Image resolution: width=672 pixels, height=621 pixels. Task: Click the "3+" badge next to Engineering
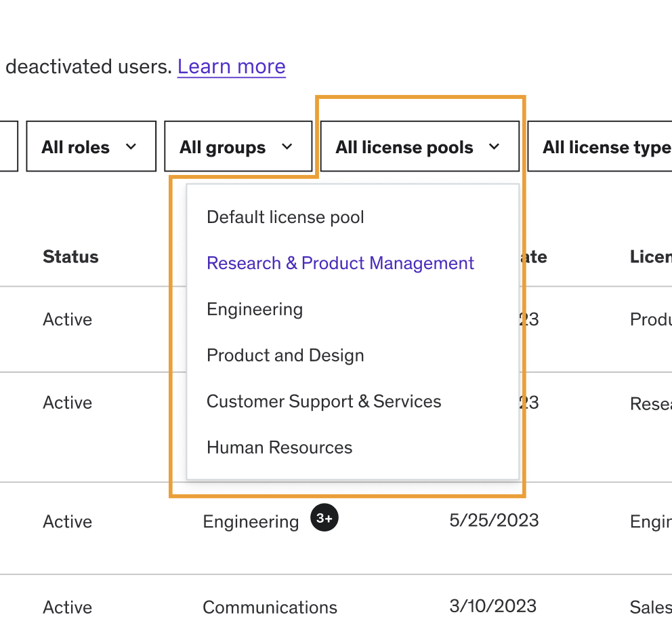(x=324, y=518)
